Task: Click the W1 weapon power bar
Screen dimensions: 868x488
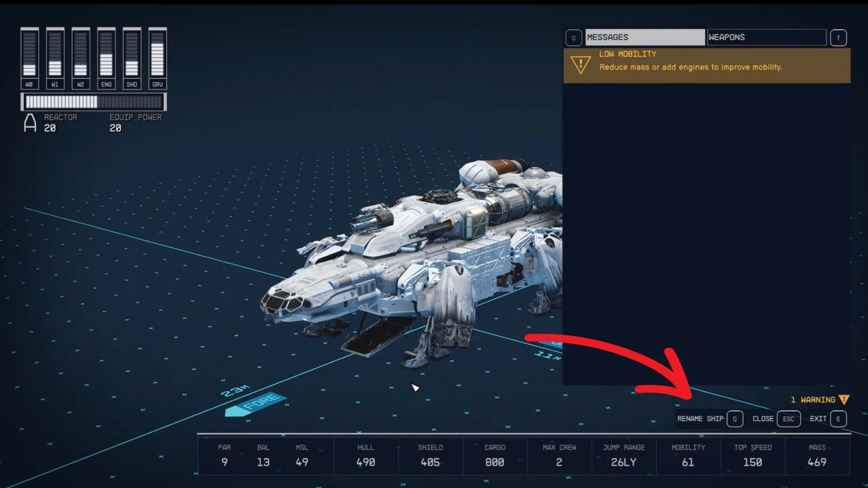Action: tap(55, 54)
